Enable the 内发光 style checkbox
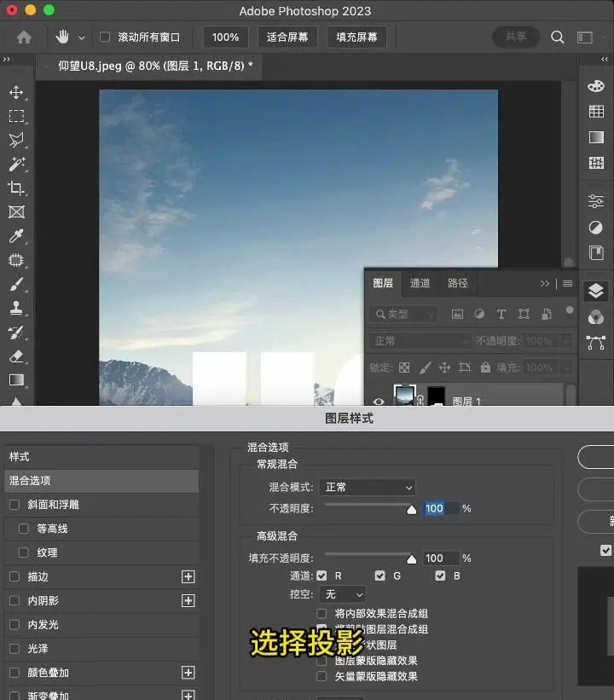The image size is (614, 700). tap(14, 625)
